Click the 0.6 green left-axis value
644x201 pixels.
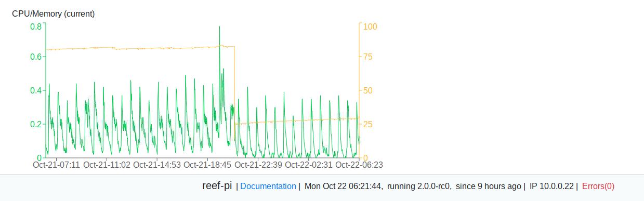(36, 57)
